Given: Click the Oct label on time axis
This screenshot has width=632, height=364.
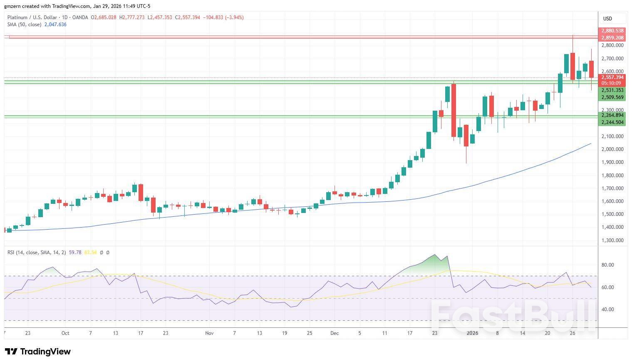Looking at the screenshot, I should click(65, 333).
